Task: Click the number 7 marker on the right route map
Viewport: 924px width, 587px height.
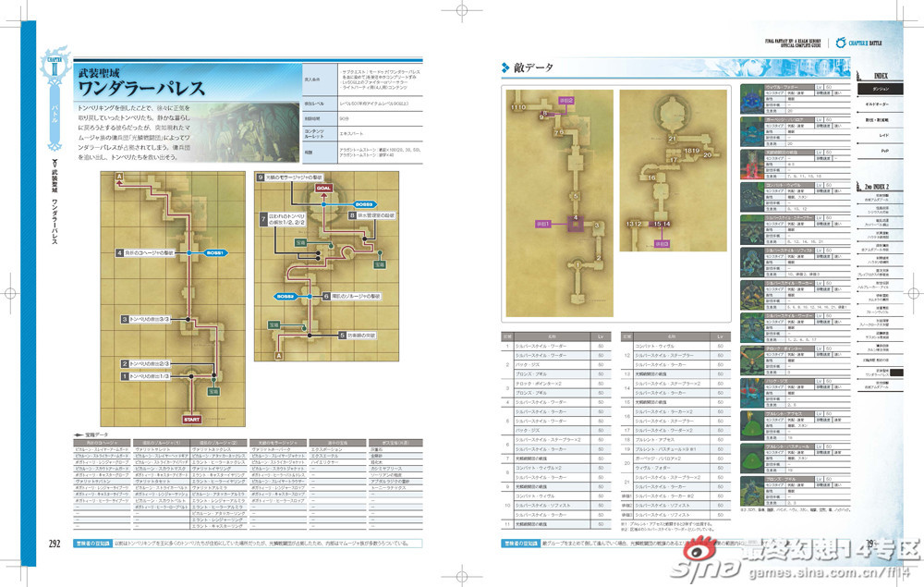Action: pos(263,219)
